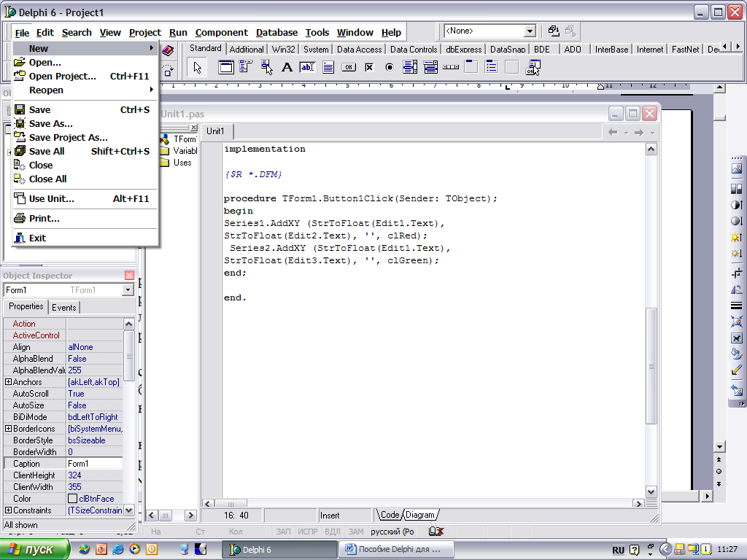Expand the BorderIcons property
Viewport: 747px width, 560px height.
(8, 429)
